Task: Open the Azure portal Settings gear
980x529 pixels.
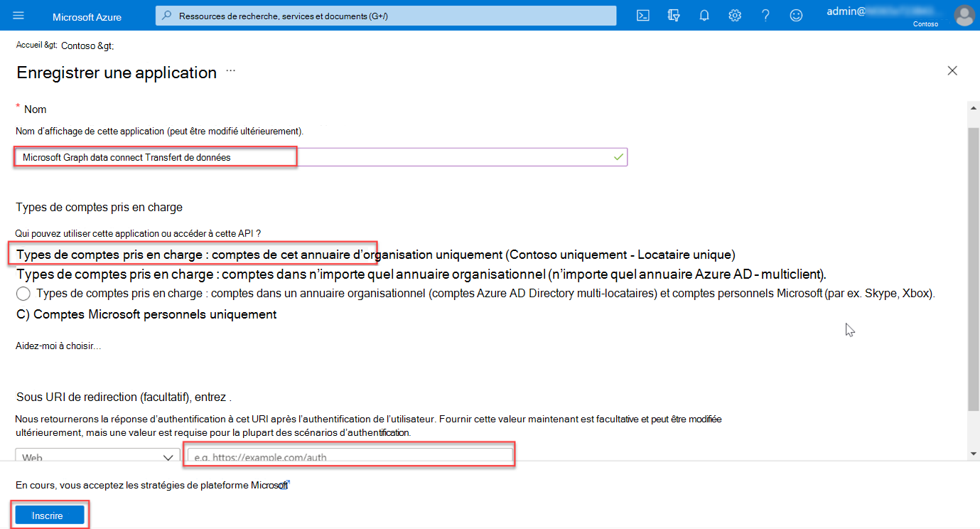Action: tap(734, 15)
